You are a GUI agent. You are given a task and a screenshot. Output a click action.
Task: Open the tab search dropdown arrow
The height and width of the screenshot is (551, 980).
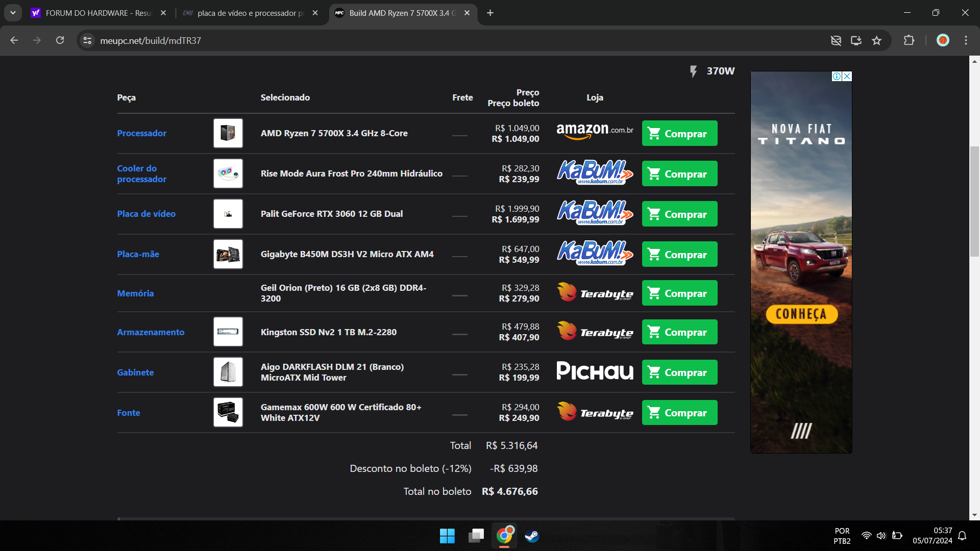point(13,13)
